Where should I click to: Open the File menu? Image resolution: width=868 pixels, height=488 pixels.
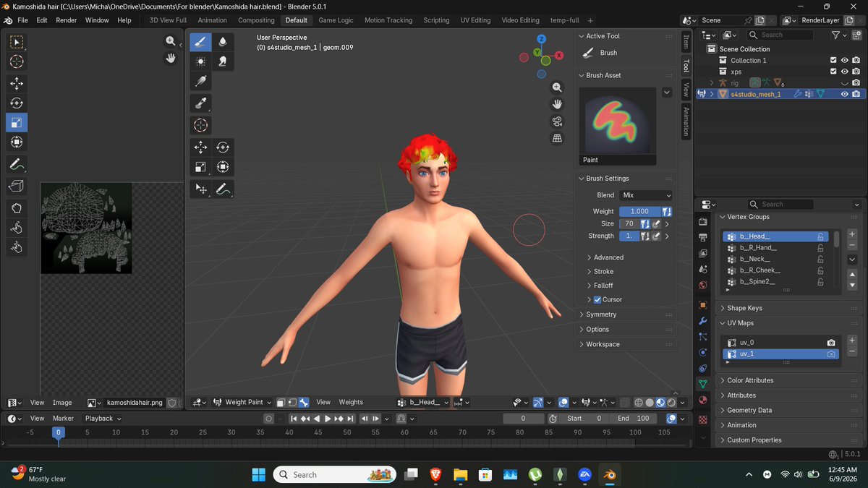click(x=22, y=20)
